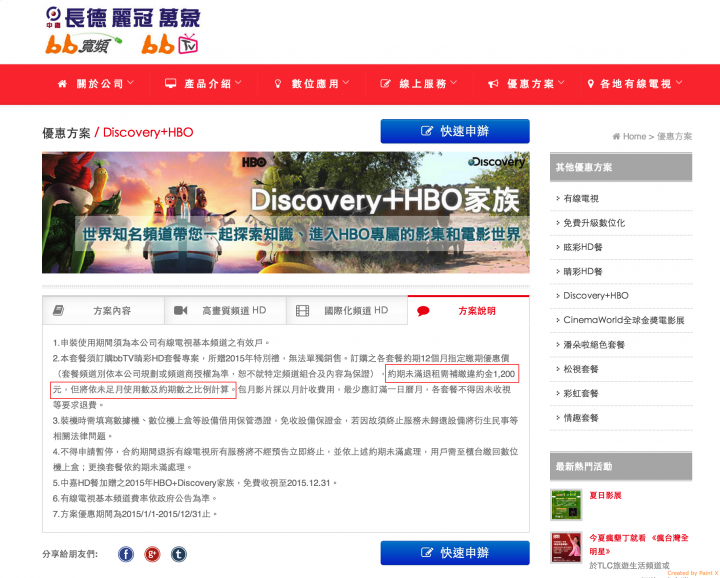The height and width of the screenshot is (578, 720).
Task: Open 晴彩HD餐 sidebar link
Action: click(583, 271)
